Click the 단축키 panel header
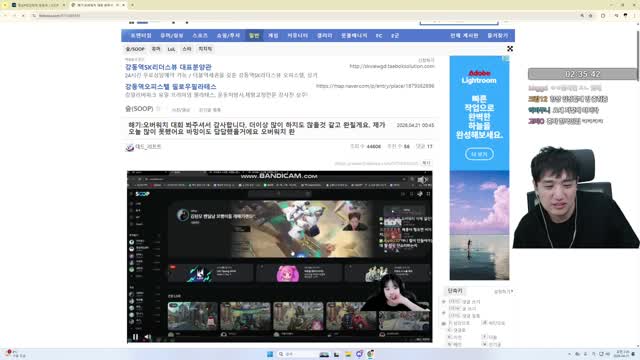640x360 pixels. click(x=455, y=291)
